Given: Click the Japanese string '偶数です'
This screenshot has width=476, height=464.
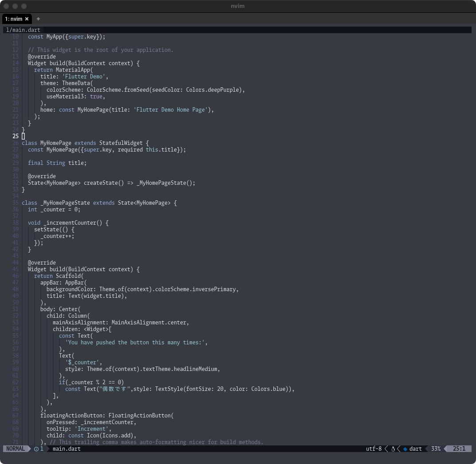Looking at the screenshot, I should pyautogui.click(x=116, y=389).
